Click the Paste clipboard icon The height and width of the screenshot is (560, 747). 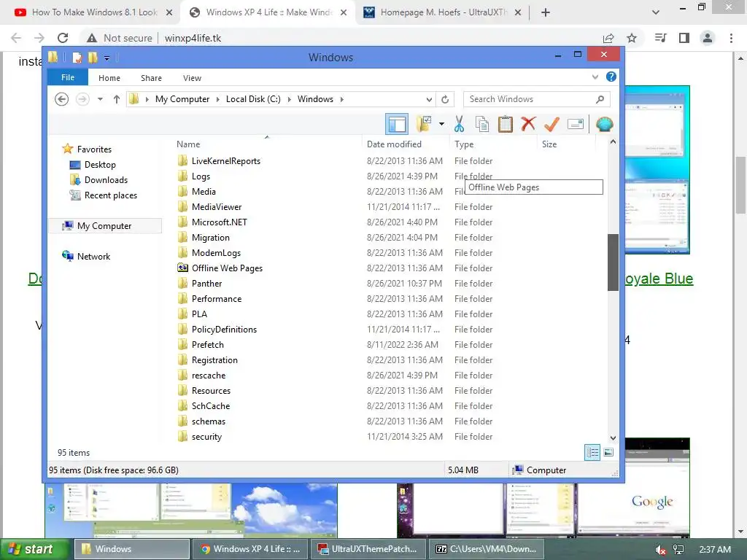[x=505, y=124]
